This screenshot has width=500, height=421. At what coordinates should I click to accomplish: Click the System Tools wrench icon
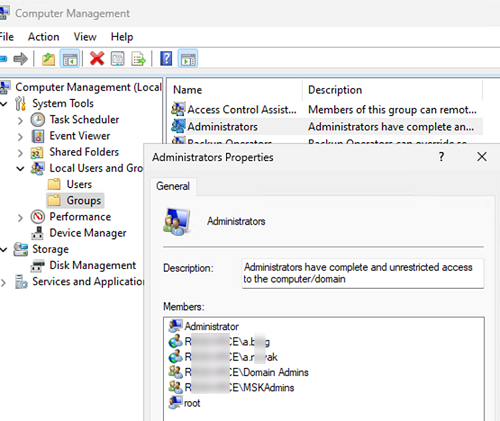[x=20, y=103]
